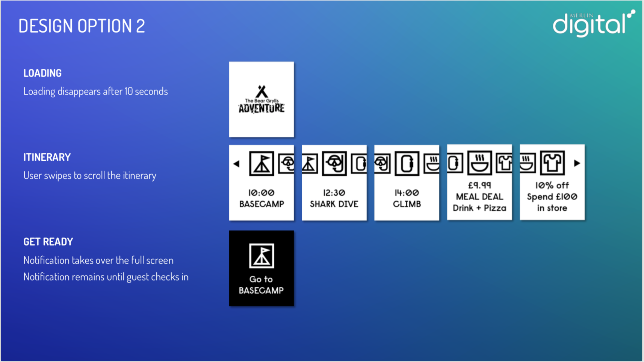This screenshot has width=644, height=362.
Task: Select the large tent icon on BASECAMP card
Action: point(262,164)
